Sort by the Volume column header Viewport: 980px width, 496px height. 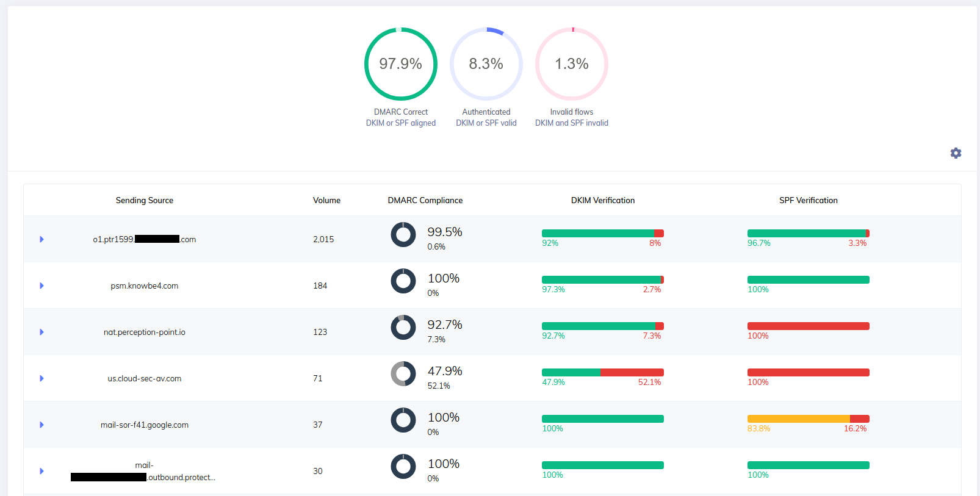click(326, 200)
